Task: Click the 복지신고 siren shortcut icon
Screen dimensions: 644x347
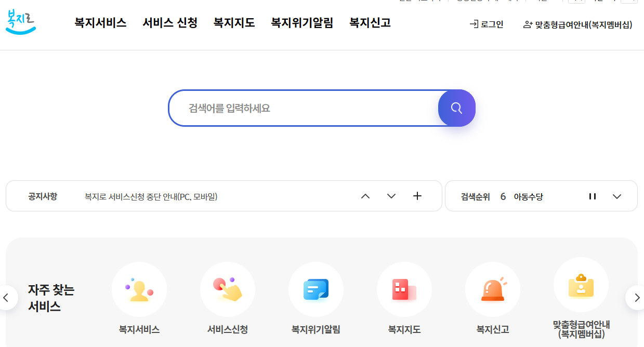Action: click(x=493, y=289)
